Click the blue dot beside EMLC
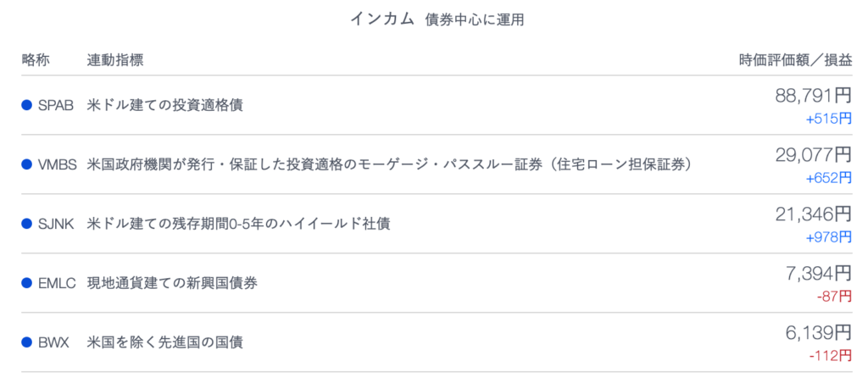Screen dimensions: 868x389 click(27, 283)
